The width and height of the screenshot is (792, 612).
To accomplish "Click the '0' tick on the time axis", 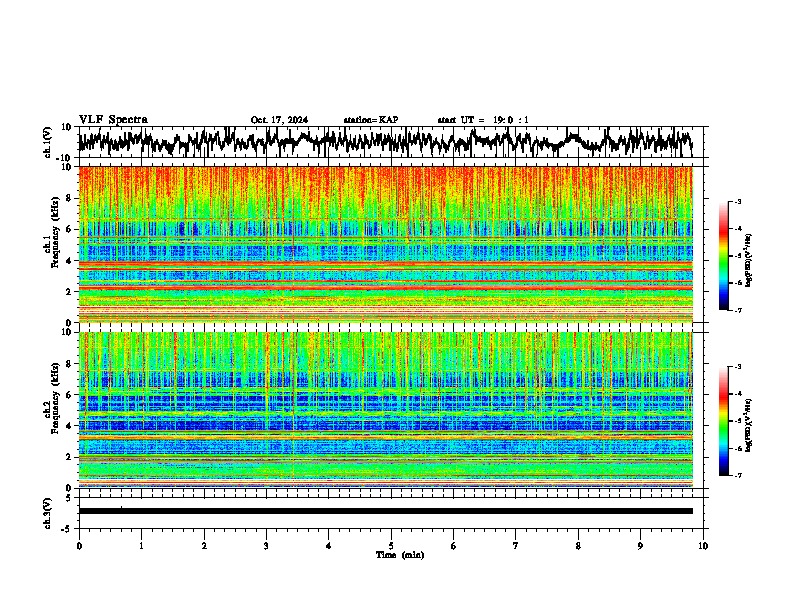I will 79,546.
